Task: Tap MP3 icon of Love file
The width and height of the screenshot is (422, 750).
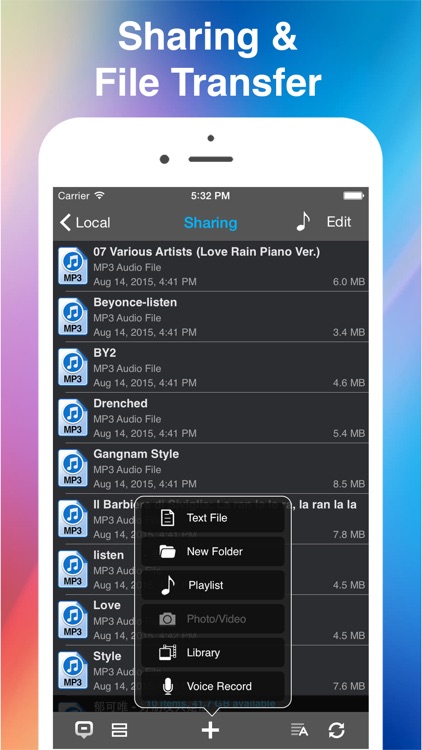Action: 73,619
